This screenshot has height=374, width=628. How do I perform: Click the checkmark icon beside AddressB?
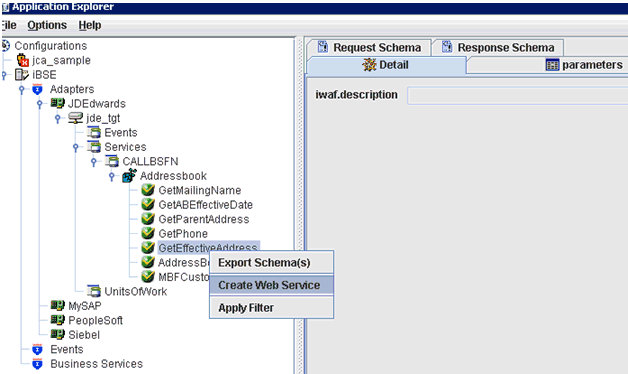pyautogui.click(x=148, y=262)
